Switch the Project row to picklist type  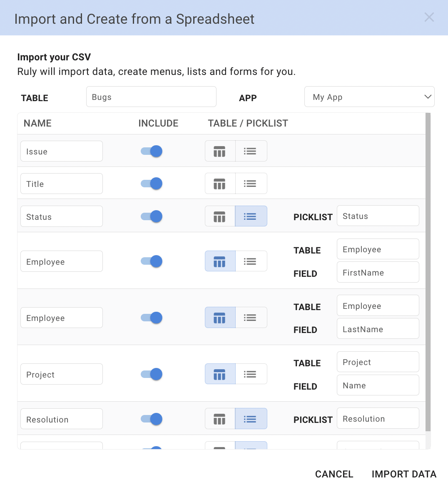coord(250,374)
